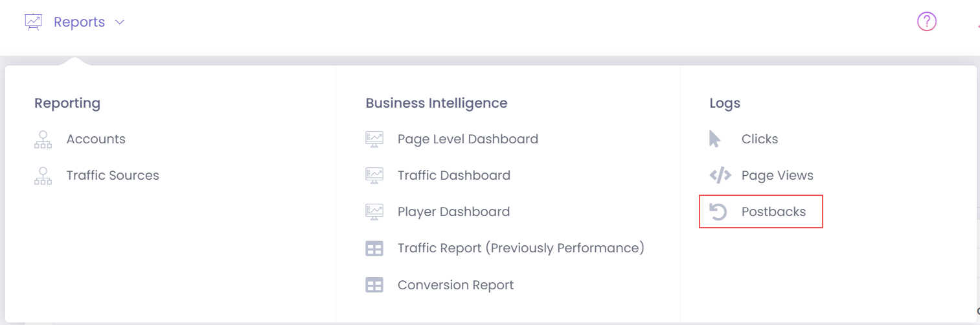The width and height of the screenshot is (980, 325).
Task: Expand the Reports dropdown chevron
Action: point(119,22)
